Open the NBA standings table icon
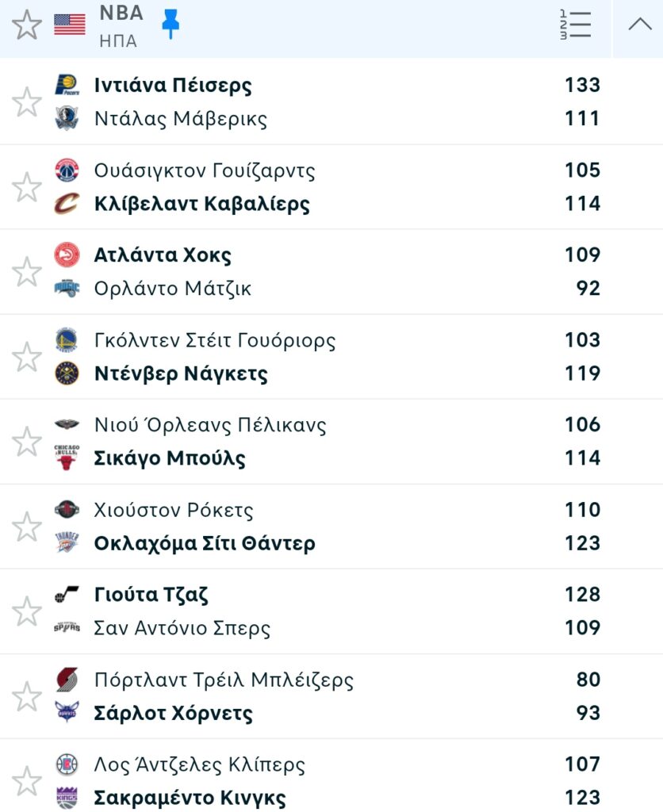The width and height of the screenshot is (663, 812). 575,25
